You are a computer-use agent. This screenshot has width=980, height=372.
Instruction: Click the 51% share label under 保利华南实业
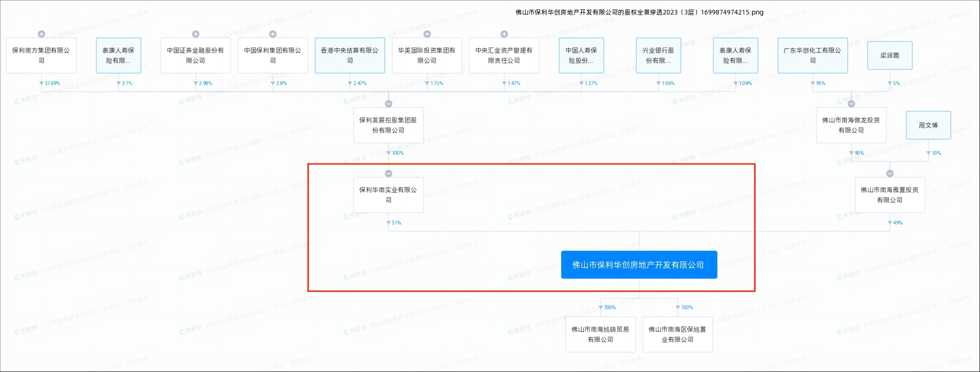396,223
